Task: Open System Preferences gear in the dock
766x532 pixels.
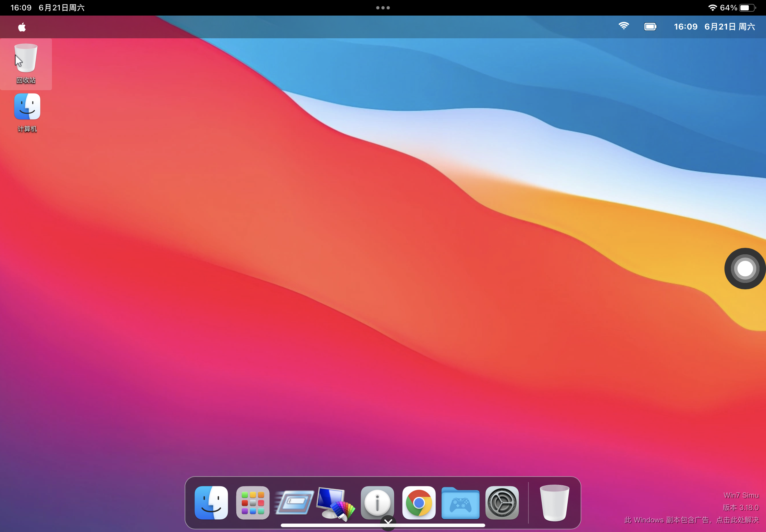Action: click(502, 502)
